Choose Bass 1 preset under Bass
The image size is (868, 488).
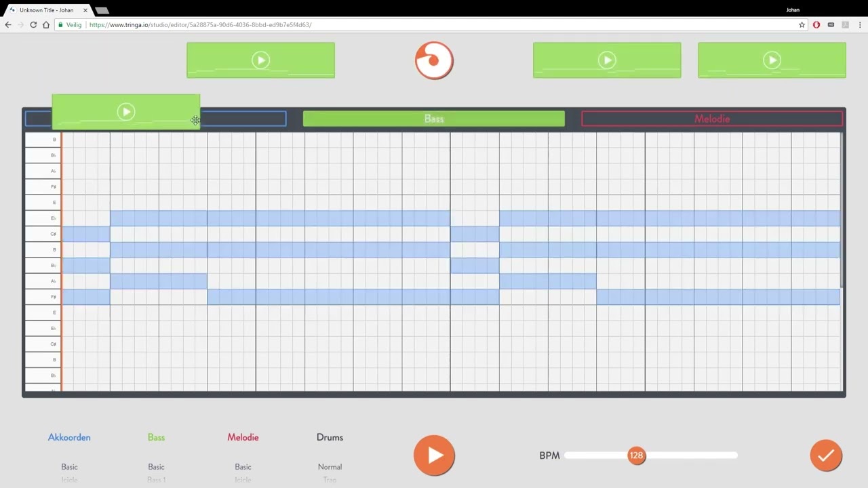(x=156, y=480)
